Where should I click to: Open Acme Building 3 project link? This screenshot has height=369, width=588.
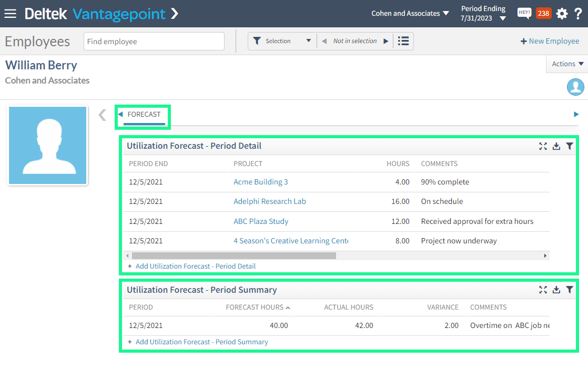coord(261,182)
